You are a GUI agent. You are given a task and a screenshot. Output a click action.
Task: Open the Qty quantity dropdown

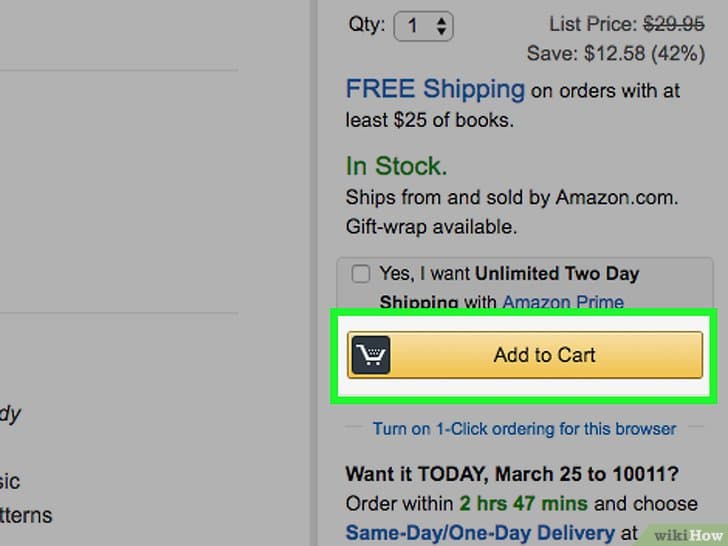click(423, 26)
